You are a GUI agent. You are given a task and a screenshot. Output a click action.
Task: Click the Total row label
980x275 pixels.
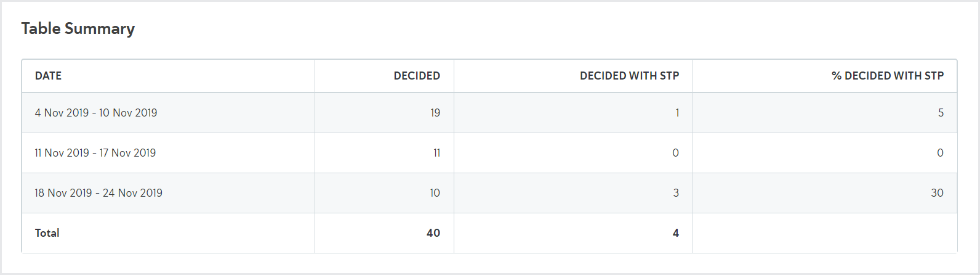(47, 233)
